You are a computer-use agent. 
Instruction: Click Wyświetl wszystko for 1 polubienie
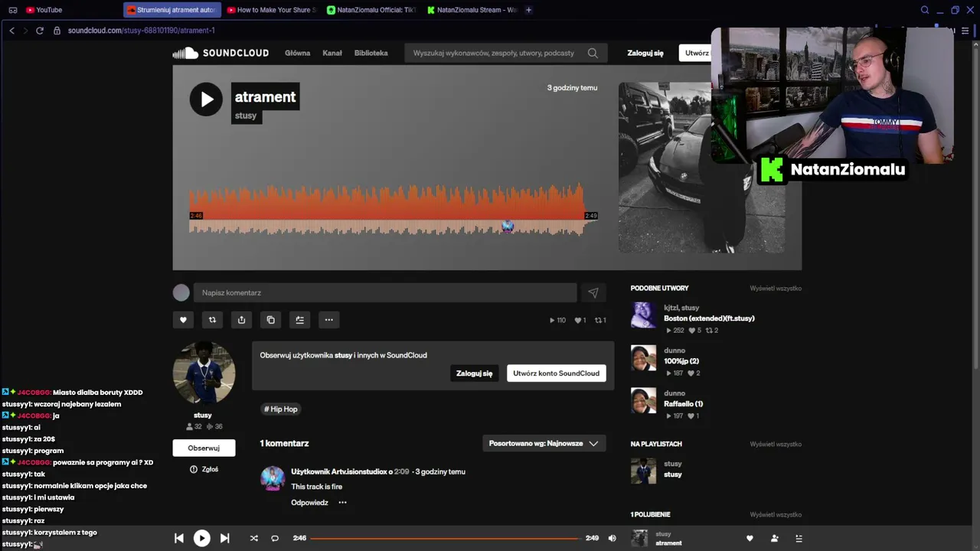776,514
